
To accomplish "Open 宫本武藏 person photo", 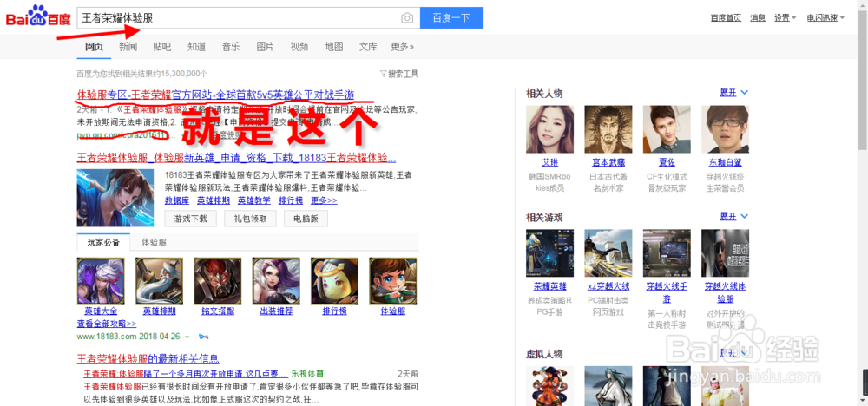I will (608, 129).
